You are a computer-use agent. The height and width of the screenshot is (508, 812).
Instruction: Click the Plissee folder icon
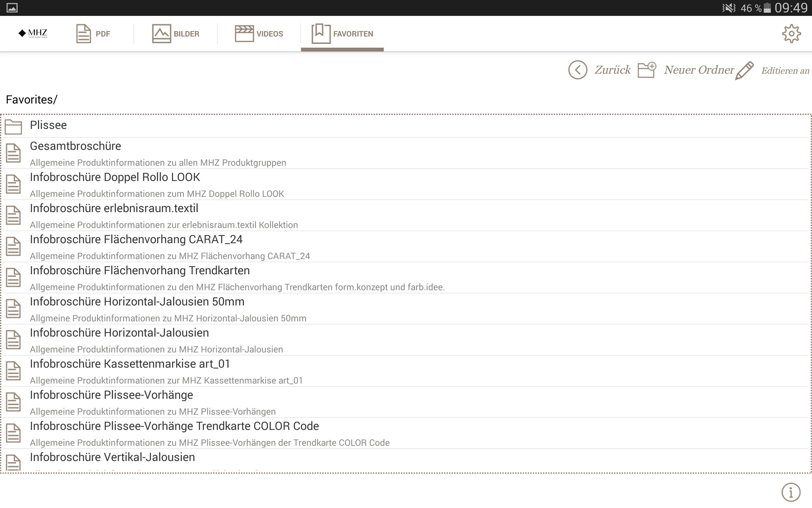click(13, 127)
